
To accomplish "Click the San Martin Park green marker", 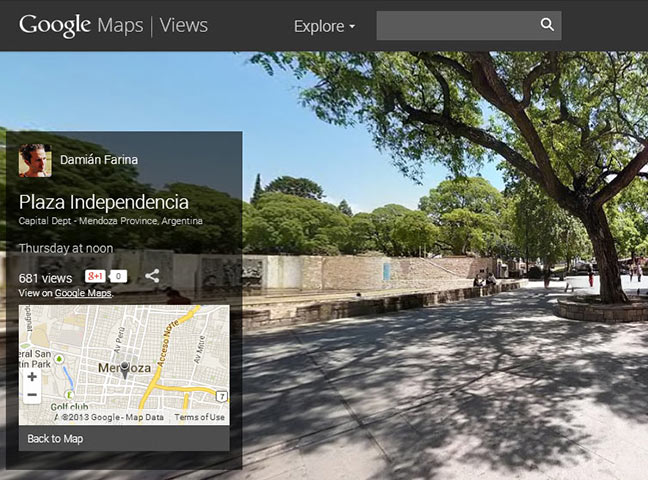I will [x=57, y=358].
